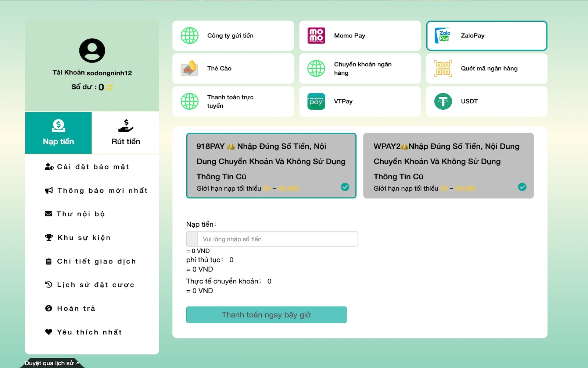Screen dimensions: 588x368
Task: Open Thư nội bộ menu item
Action: pyautogui.click(x=75, y=214)
